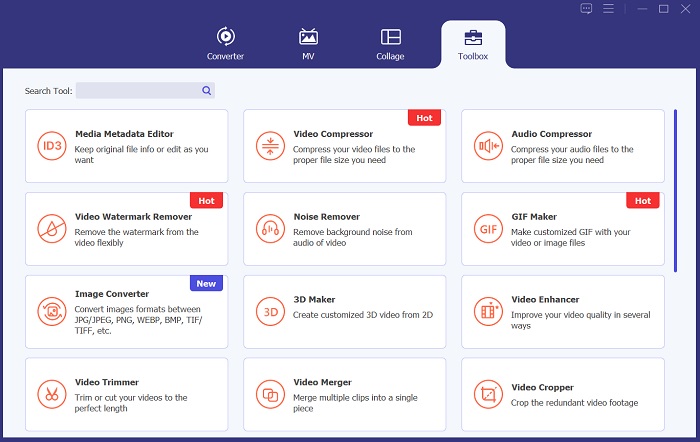
Task: Click 'Remove background noise' description
Action: tap(353, 237)
